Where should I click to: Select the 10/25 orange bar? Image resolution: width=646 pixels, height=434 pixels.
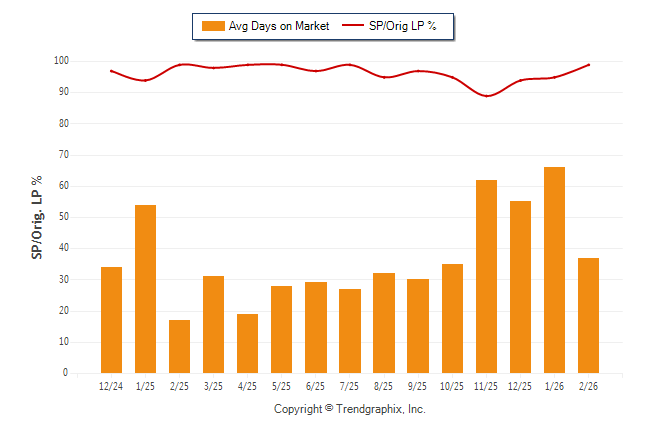(452, 318)
